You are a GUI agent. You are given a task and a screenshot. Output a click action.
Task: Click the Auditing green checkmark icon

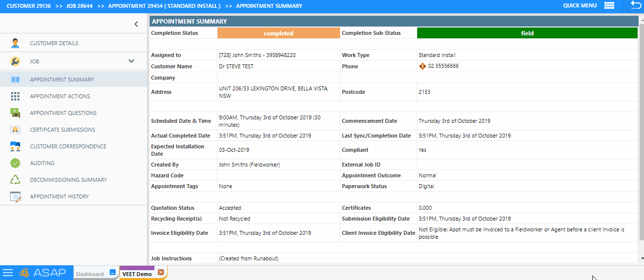coord(15,163)
